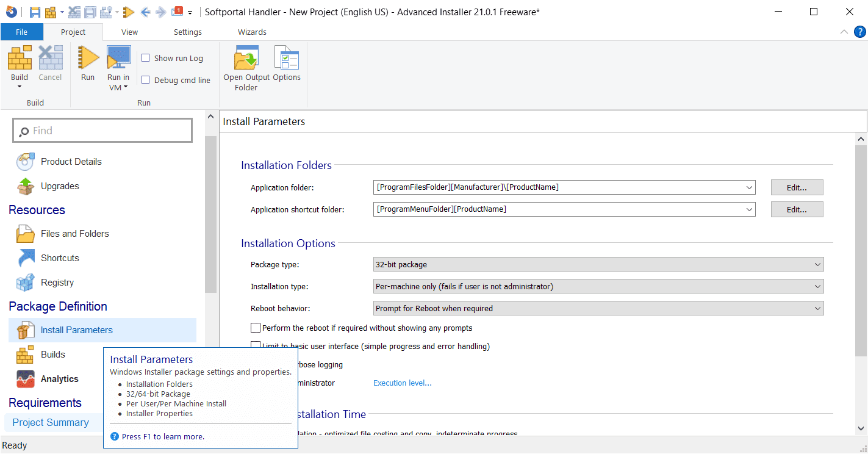Open the Options dialog icon

tap(286, 60)
